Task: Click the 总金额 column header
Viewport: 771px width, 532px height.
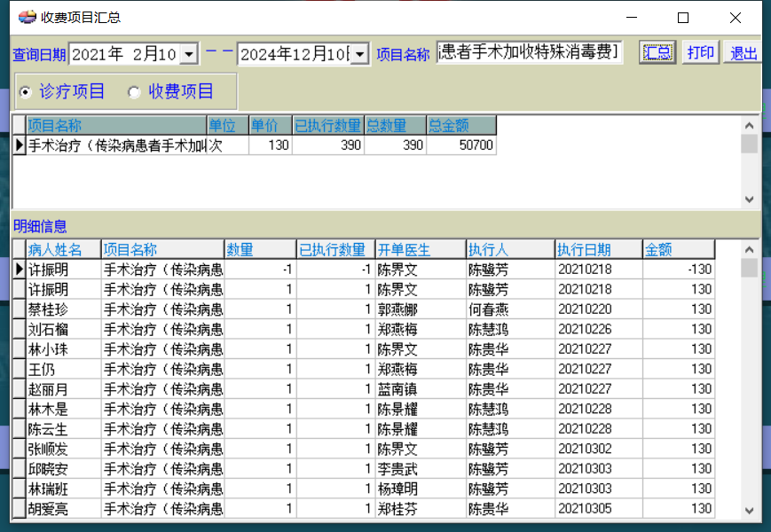Action: [461, 125]
